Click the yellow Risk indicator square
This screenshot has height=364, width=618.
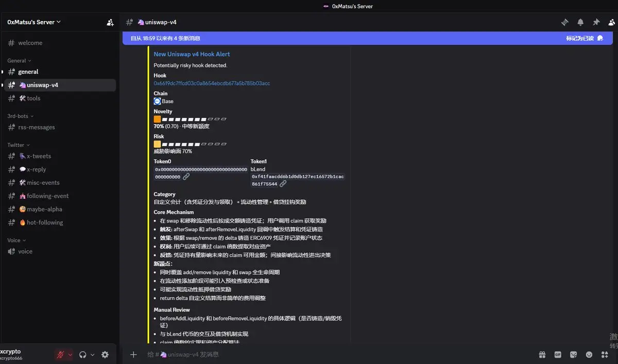pyautogui.click(x=157, y=144)
